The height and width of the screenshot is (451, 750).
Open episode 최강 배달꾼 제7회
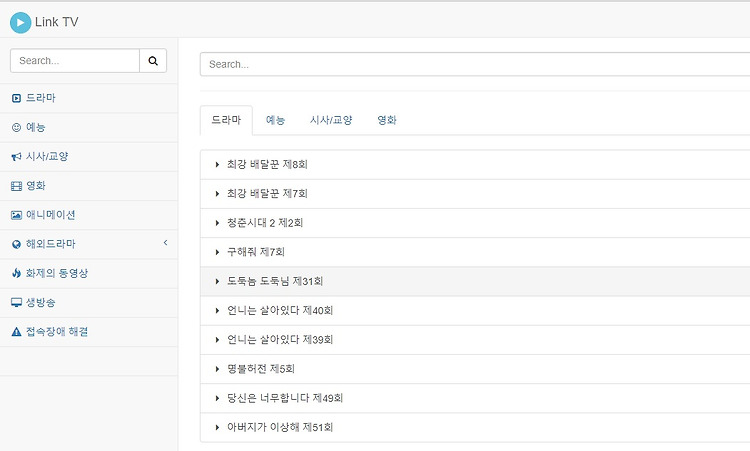267,194
